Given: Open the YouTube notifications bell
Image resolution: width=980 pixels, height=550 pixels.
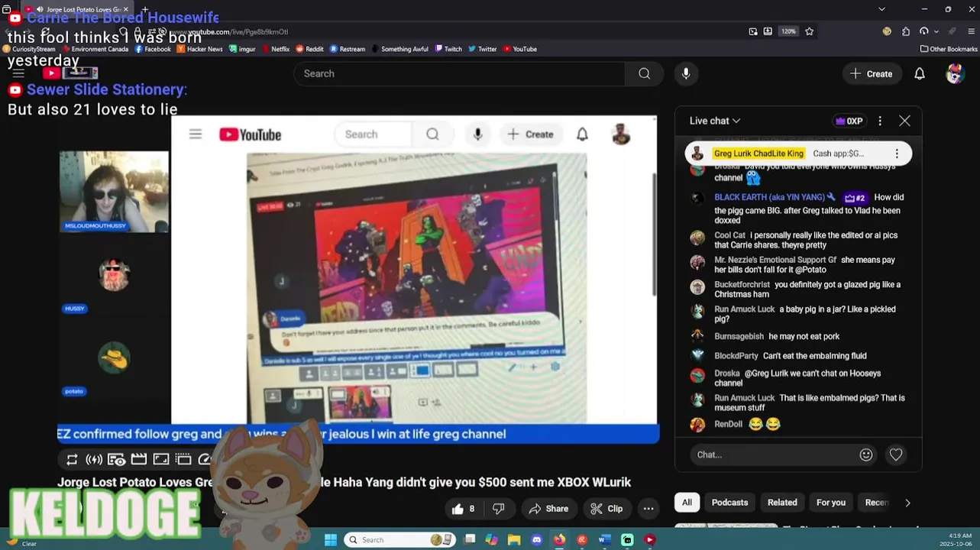Looking at the screenshot, I should pyautogui.click(x=920, y=73).
